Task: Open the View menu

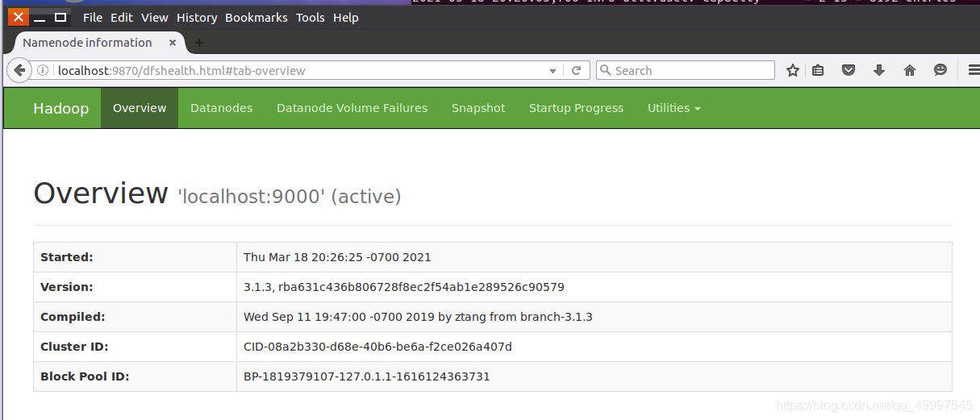Action: pyautogui.click(x=155, y=18)
